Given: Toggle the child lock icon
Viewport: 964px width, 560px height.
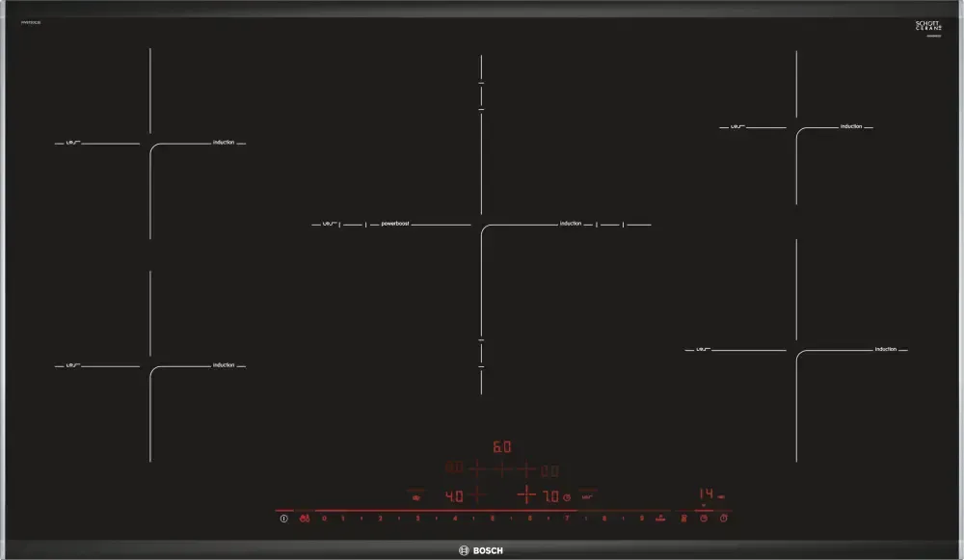Looking at the screenshot, I should (304, 519).
